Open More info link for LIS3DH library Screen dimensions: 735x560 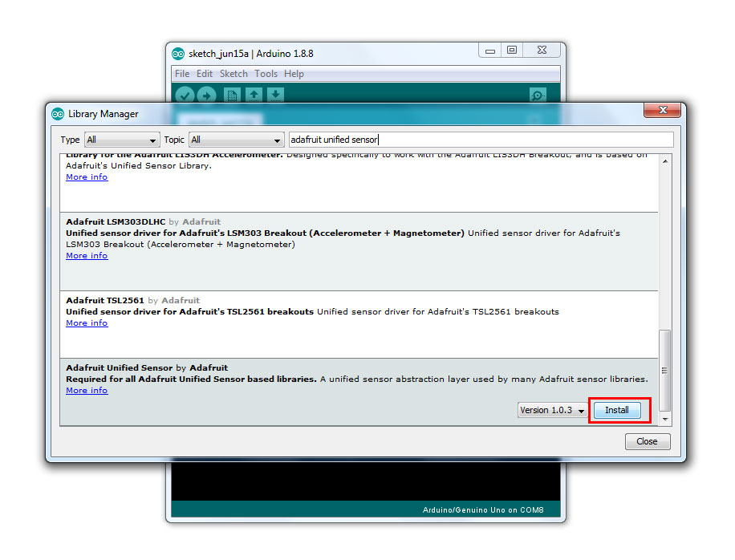87,177
